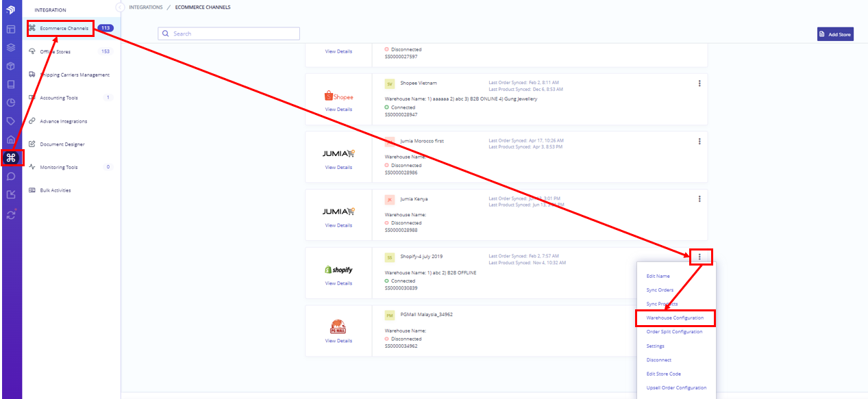
Task: Open the export arrow icon in the rail
Action: pyautogui.click(x=11, y=195)
